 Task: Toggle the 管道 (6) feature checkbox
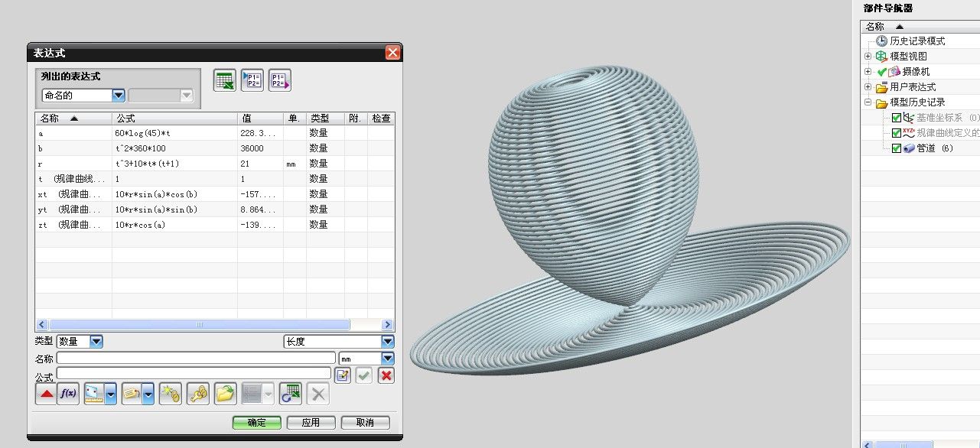(897, 148)
